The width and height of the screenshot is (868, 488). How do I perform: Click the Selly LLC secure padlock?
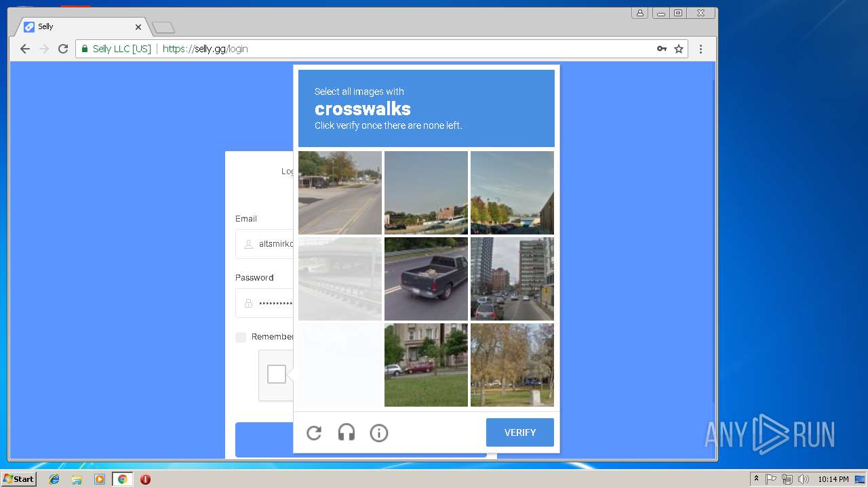click(85, 49)
